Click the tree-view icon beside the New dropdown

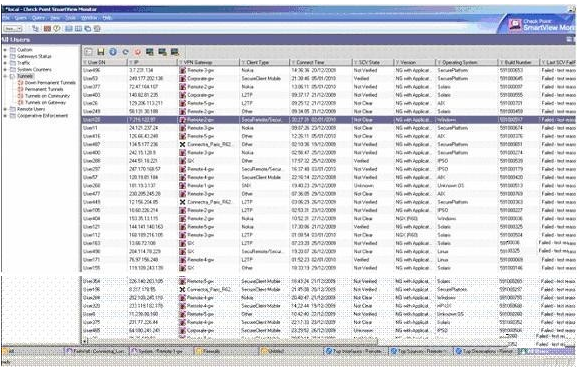(35, 28)
